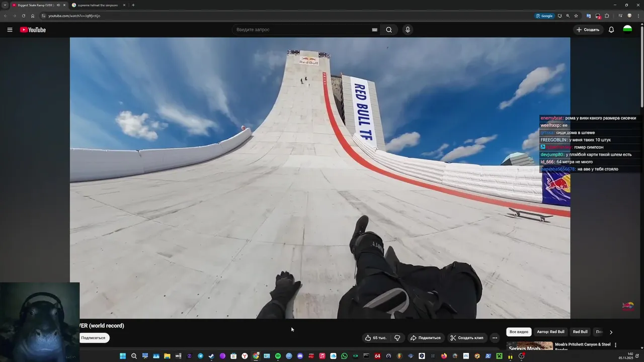Image resolution: width=644 pixels, height=362 pixels.
Task: Open YouTube notifications bell
Action: point(611,30)
